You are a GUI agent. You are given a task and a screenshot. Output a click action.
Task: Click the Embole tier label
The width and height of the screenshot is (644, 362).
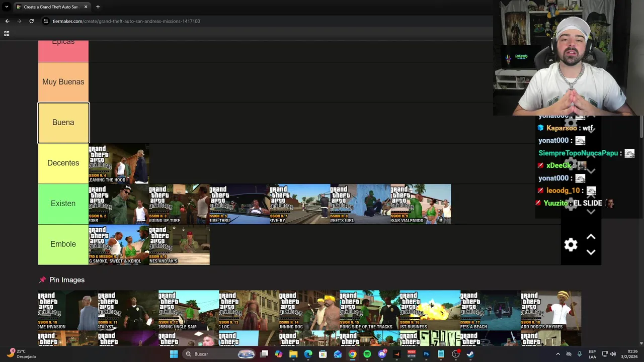click(x=63, y=244)
